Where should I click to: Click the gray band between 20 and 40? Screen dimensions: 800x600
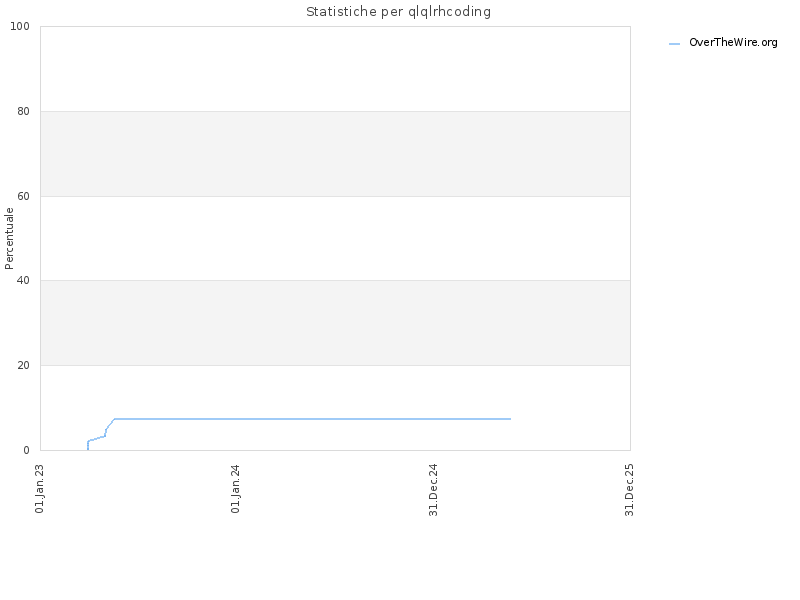pyautogui.click(x=335, y=322)
